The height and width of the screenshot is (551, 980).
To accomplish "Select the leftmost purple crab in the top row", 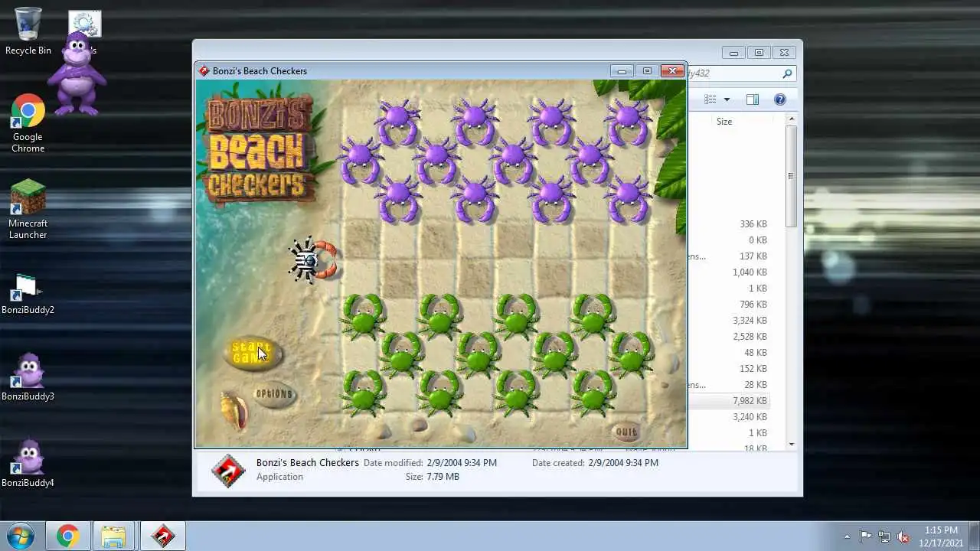I will (x=397, y=122).
